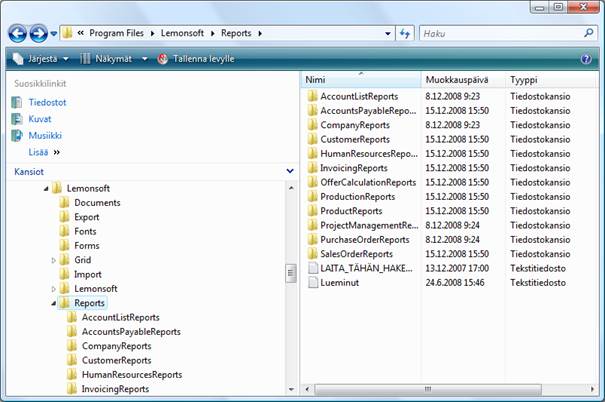
Task: Sort by the Tyyppi column header
Action: click(x=551, y=80)
